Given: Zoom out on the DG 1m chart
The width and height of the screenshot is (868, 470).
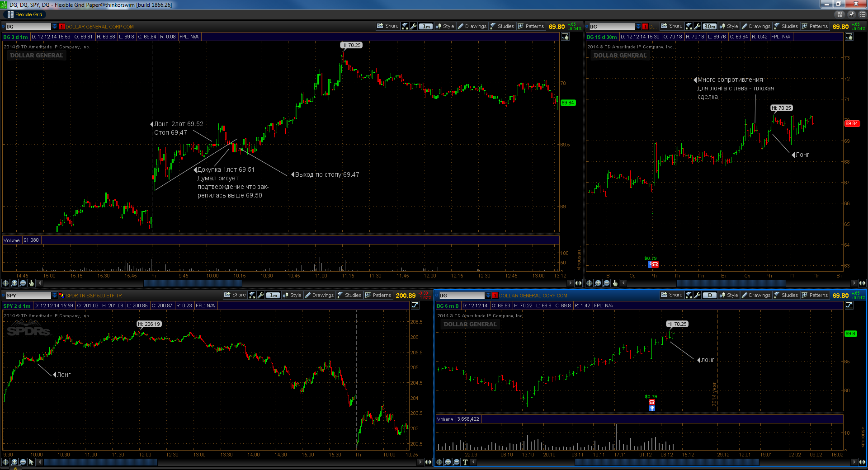Looking at the screenshot, I should click(23, 283).
